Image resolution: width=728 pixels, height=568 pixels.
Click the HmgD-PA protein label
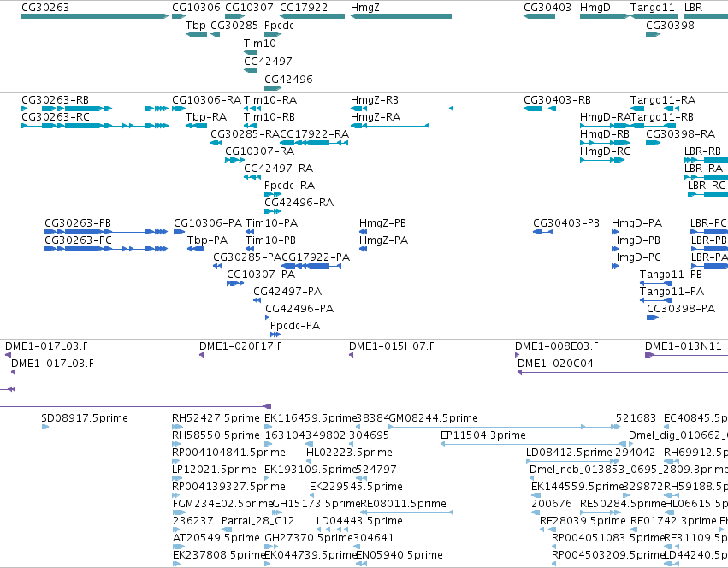(636, 223)
